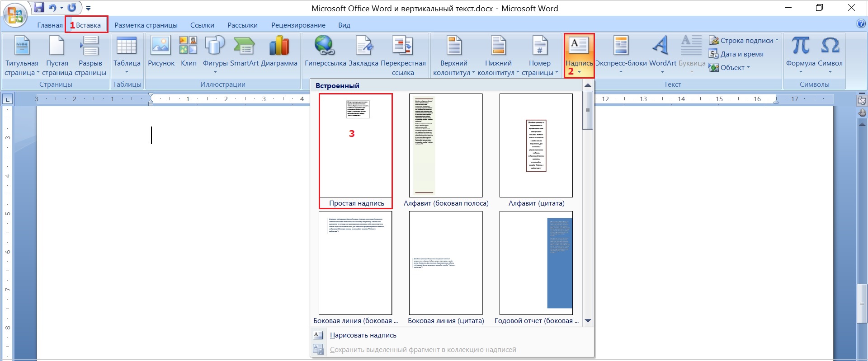Switch to the Вставка tab

click(88, 25)
